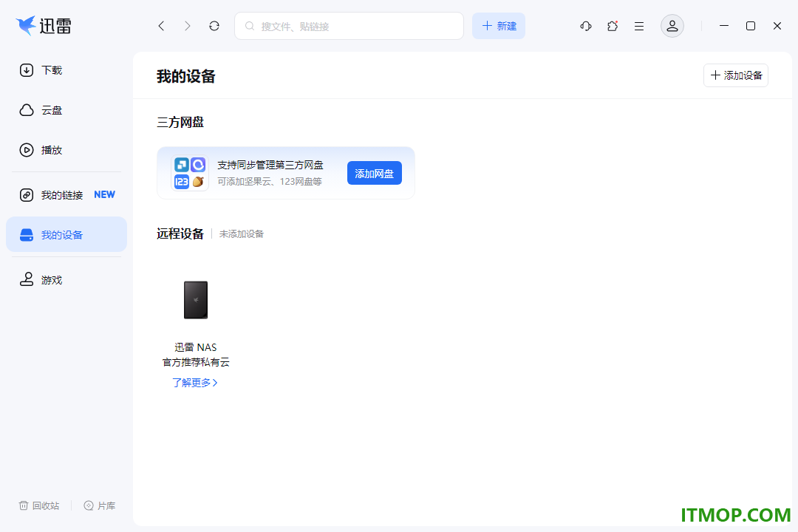Click the 未添加设备 status text
The image size is (798, 532).
pos(241,234)
